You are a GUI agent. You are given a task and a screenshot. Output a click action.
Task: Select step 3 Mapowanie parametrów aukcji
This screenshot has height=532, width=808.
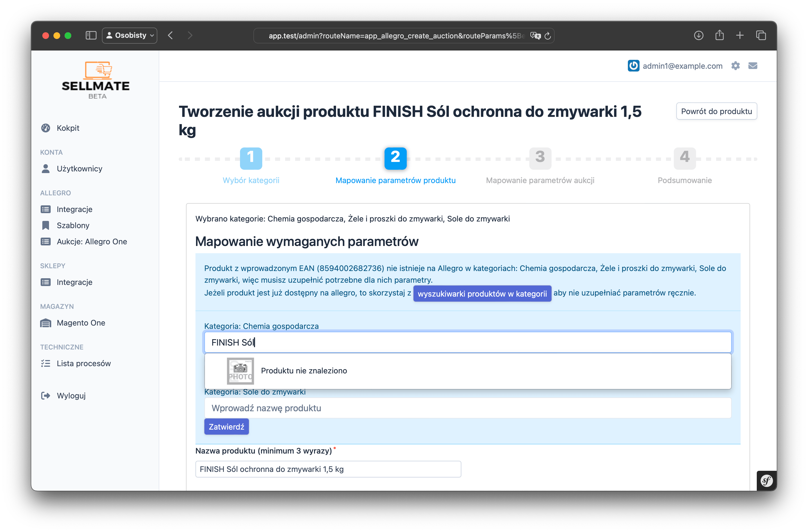tap(540, 158)
